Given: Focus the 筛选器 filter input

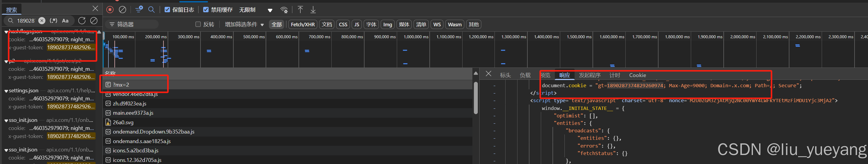Looking at the screenshot, I should 132,24.
